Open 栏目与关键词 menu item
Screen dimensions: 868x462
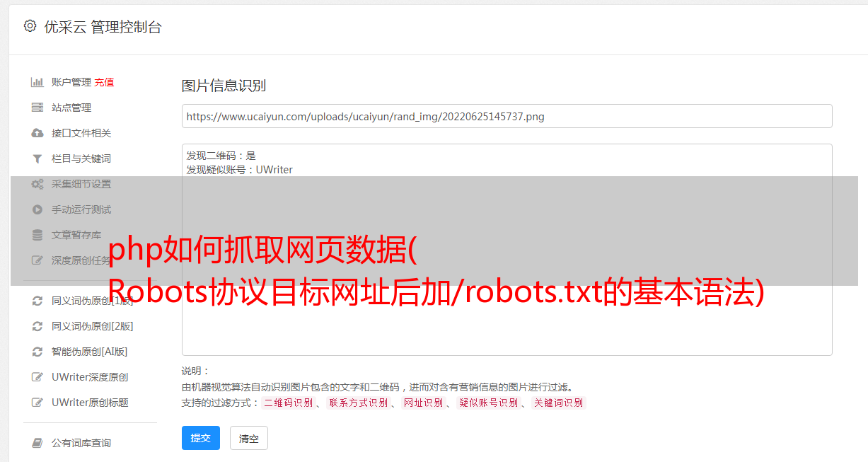[81, 158]
